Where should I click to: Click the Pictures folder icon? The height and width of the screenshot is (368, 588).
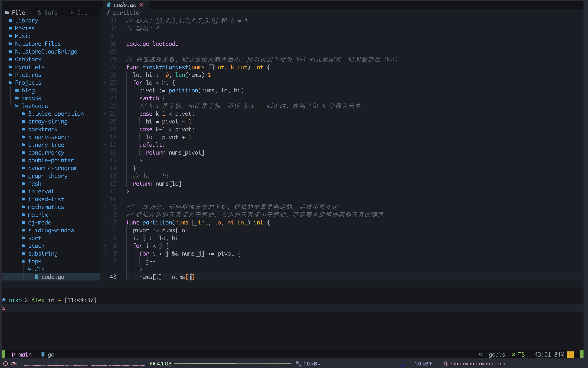[x=10, y=75]
